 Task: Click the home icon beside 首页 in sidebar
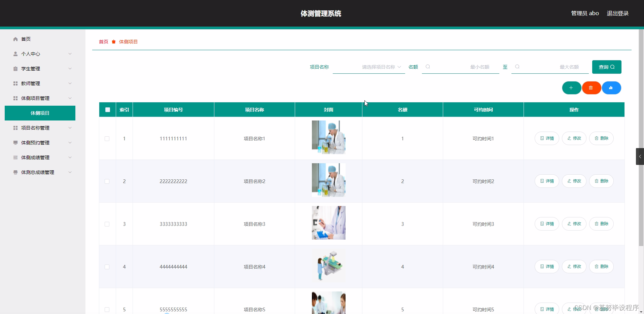(15, 39)
